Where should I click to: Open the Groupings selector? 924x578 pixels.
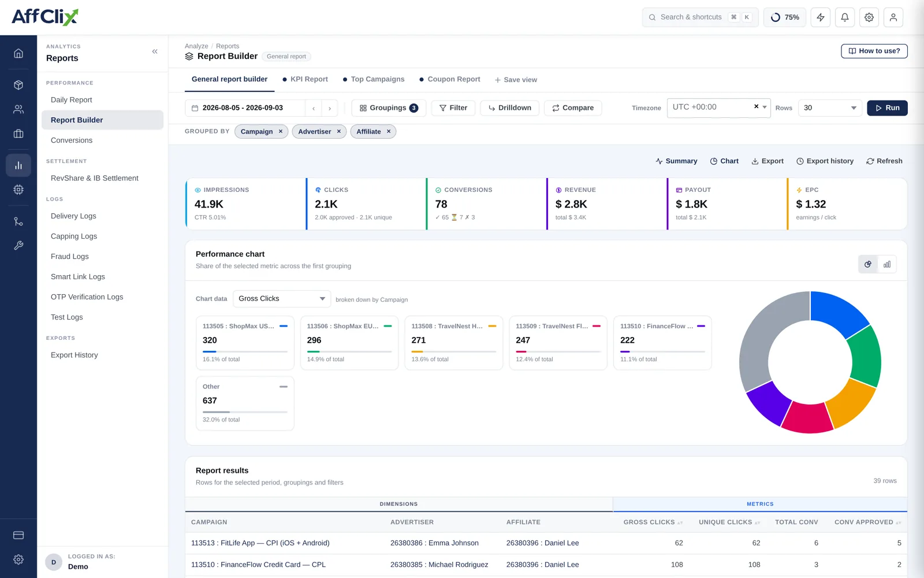[x=389, y=108]
